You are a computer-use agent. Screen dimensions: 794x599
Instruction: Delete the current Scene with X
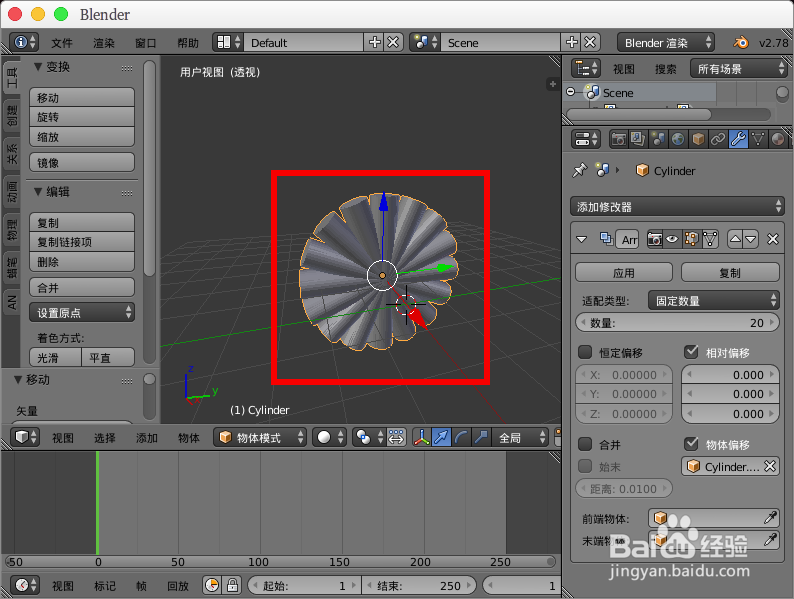(x=590, y=42)
